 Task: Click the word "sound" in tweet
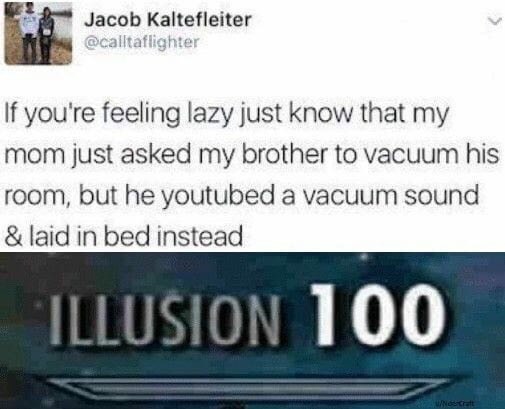(441, 195)
